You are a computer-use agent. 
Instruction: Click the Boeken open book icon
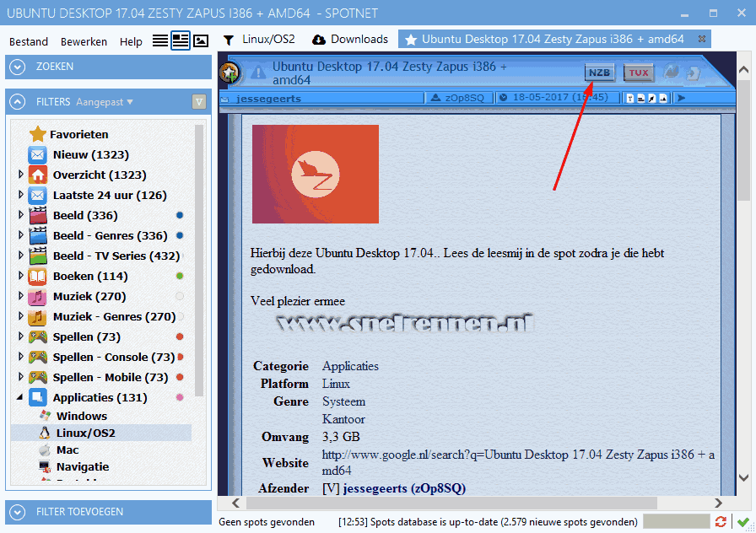(x=38, y=276)
